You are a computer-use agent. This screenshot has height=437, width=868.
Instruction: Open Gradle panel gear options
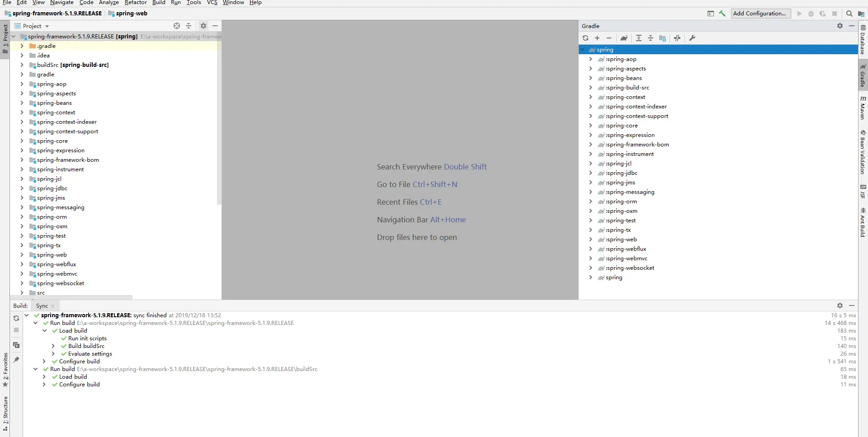click(x=840, y=26)
